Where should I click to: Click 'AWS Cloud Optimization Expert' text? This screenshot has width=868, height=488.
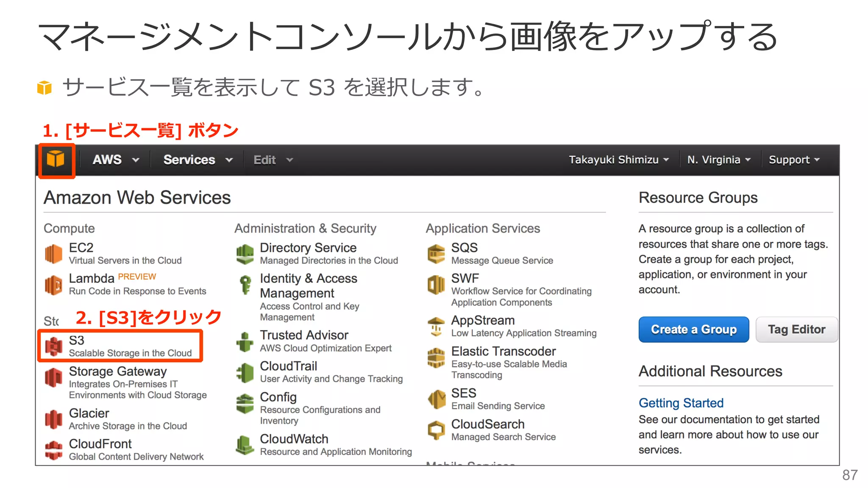pos(325,348)
